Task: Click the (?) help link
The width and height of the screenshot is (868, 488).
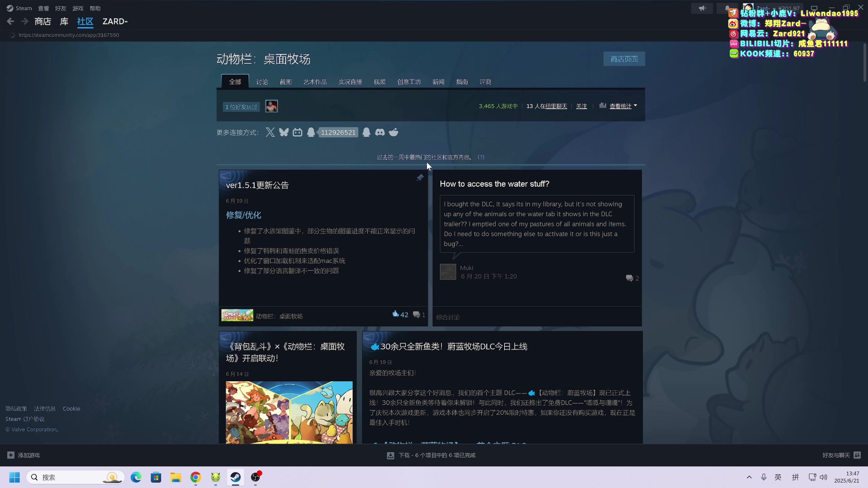Action: click(481, 157)
